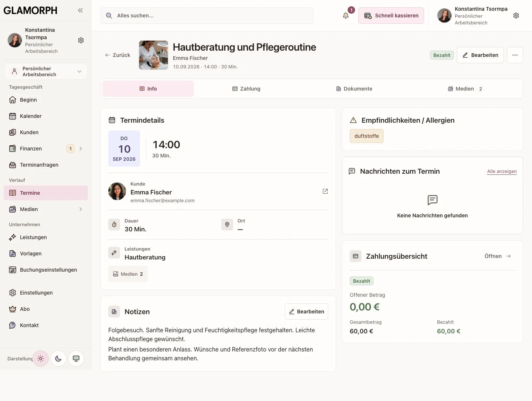
Task: Switch to the Zahlung tab
Action: click(x=246, y=89)
